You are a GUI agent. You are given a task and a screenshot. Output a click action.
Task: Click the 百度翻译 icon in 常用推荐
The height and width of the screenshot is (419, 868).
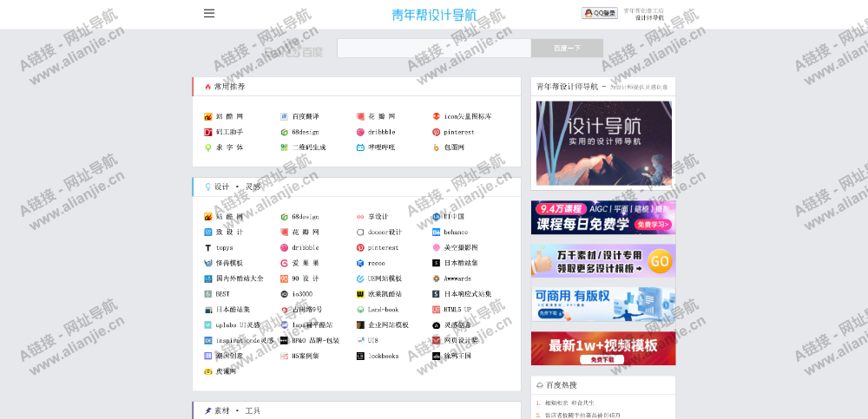tap(284, 117)
